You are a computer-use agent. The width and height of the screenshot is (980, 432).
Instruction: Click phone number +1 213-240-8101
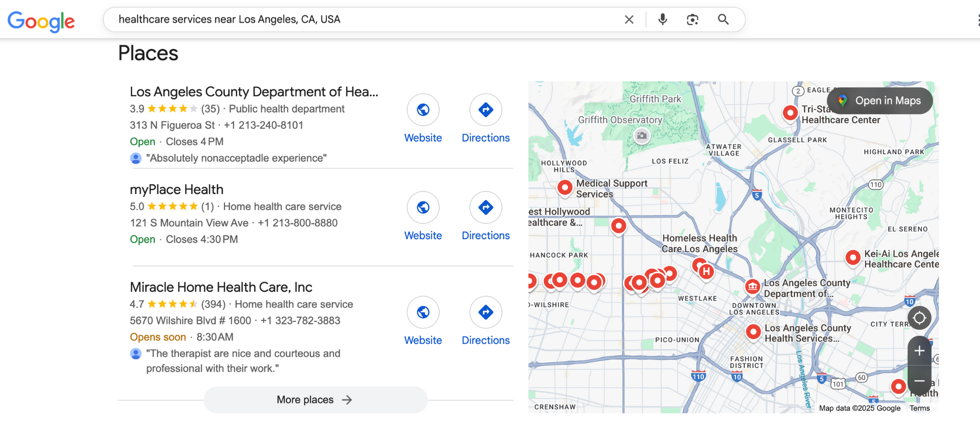coord(263,125)
